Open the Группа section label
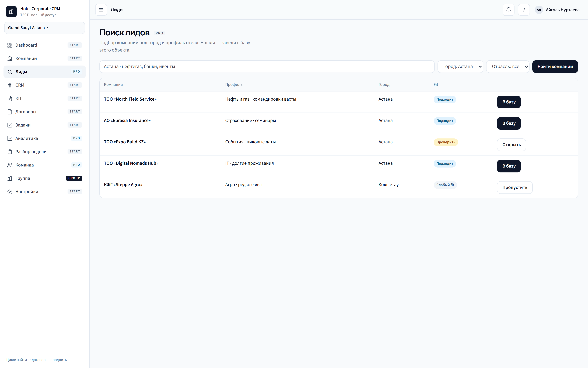 coord(23,178)
